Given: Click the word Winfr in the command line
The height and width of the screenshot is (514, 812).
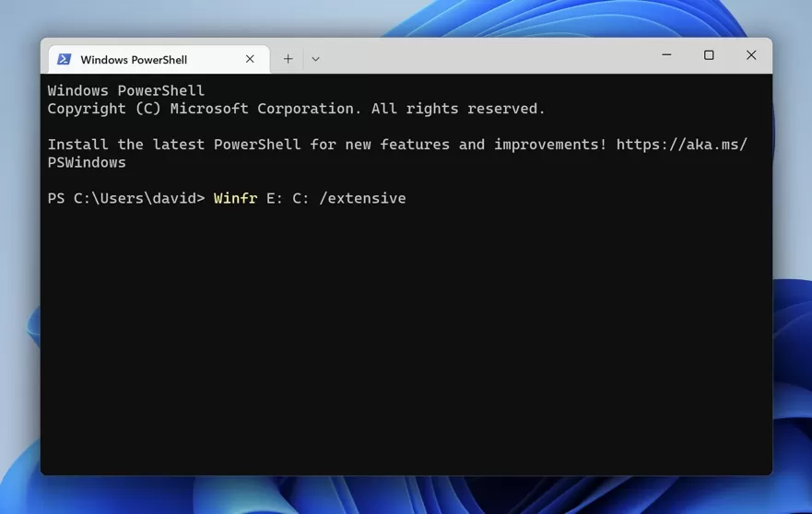Looking at the screenshot, I should click(236, 198).
